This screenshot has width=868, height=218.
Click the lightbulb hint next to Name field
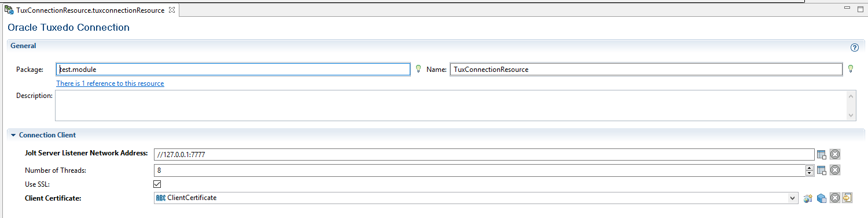point(851,69)
